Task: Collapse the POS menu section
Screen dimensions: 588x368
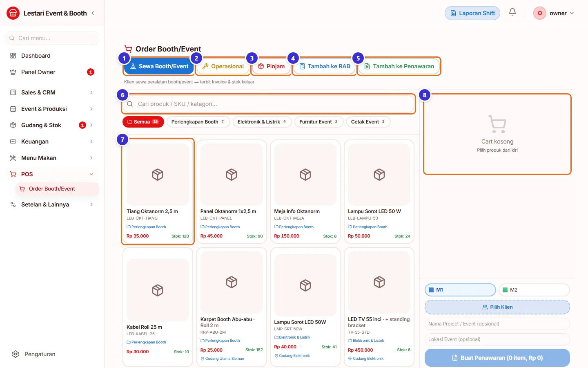Action: click(x=91, y=174)
